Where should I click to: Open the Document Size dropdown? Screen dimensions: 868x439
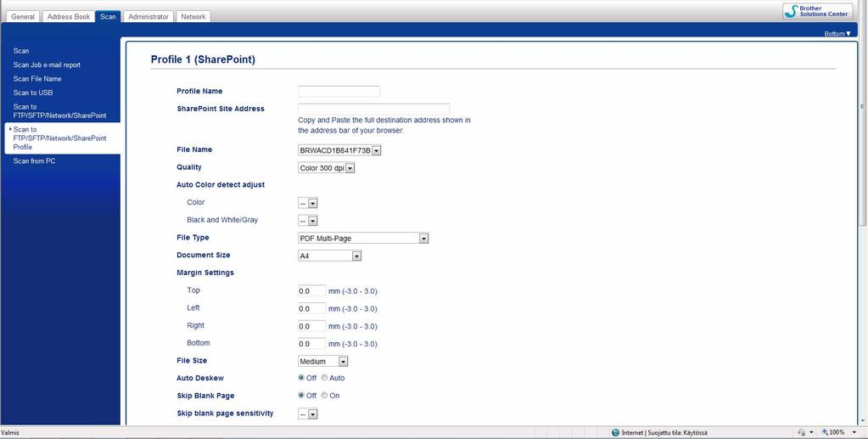[x=329, y=256]
